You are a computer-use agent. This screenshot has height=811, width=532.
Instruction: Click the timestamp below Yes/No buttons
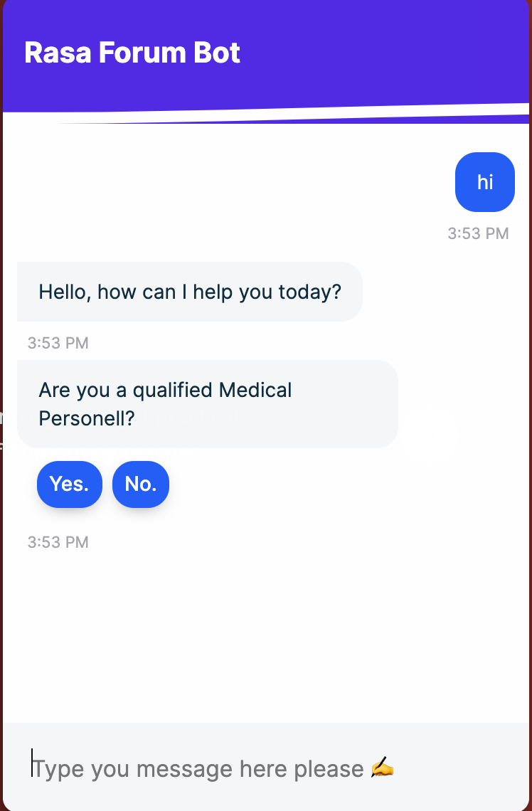[58, 542]
